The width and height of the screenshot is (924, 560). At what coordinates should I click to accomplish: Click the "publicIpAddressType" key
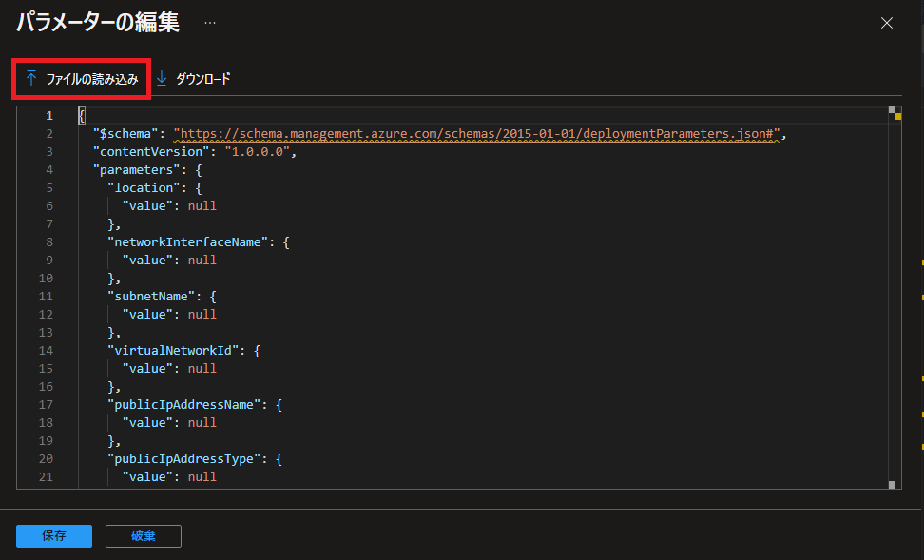click(183, 459)
